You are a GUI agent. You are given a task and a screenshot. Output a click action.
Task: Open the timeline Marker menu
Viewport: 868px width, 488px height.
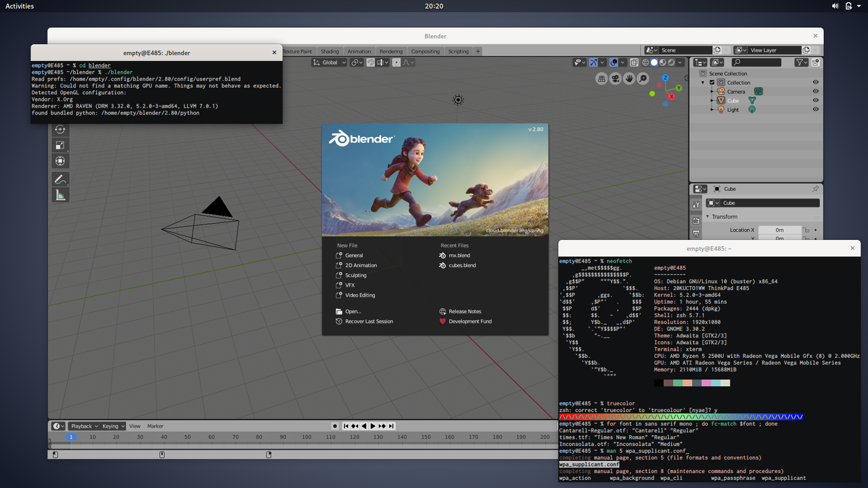click(155, 426)
